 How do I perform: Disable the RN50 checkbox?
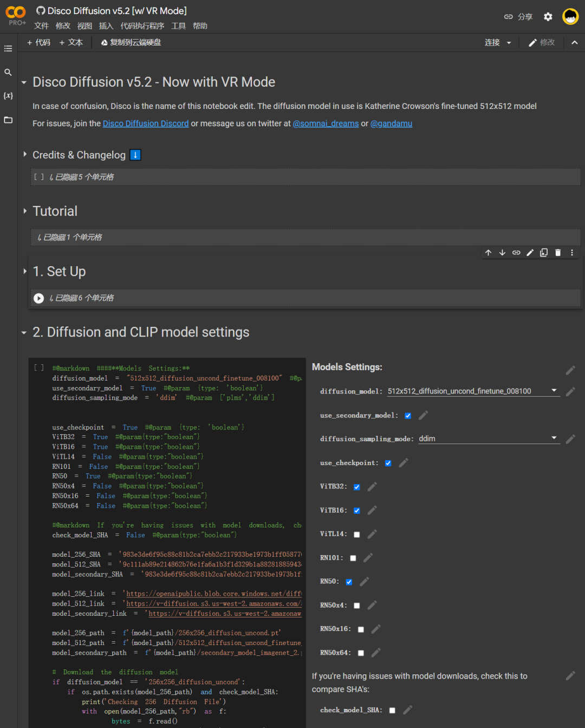(349, 582)
